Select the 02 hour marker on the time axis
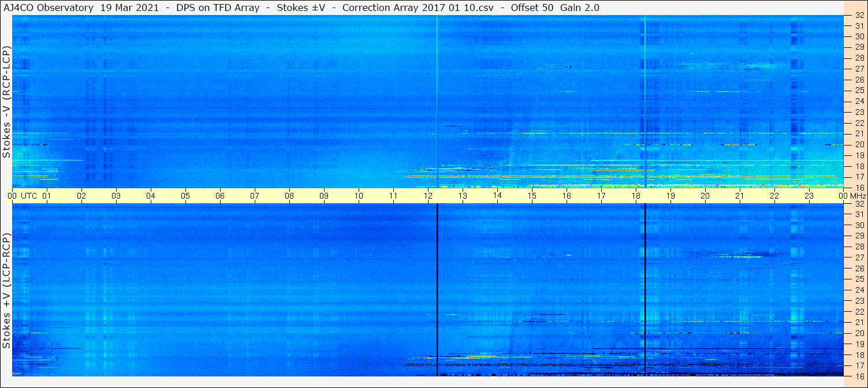Screen dimensions: 868x388 tap(81, 196)
